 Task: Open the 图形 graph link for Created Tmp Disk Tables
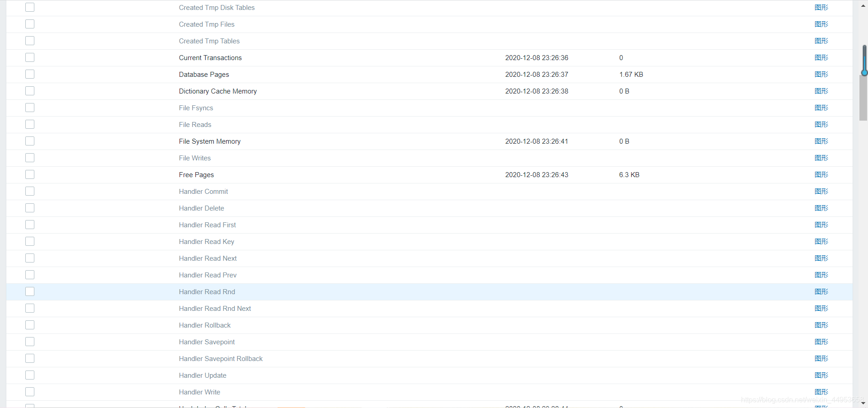click(x=821, y=7)
